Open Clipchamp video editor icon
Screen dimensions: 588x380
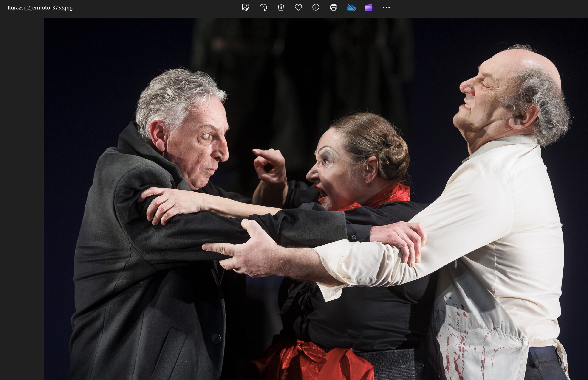click(x=369, y=7)
